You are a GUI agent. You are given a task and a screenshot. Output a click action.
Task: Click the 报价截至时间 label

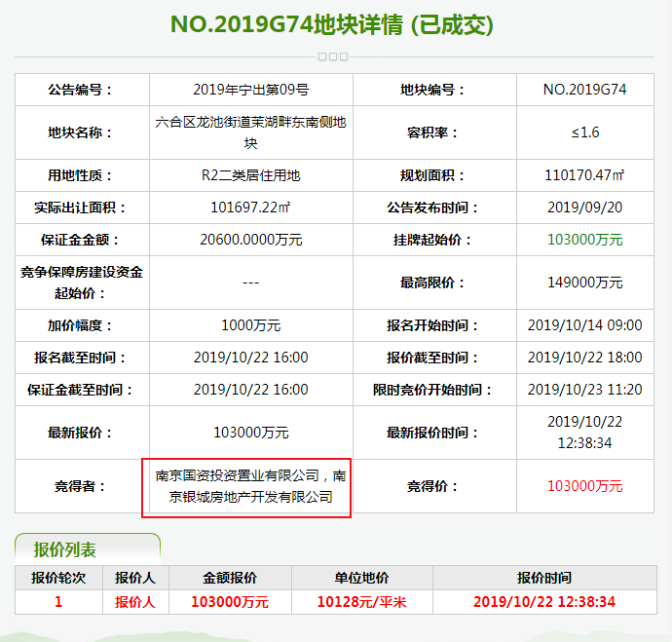point(431,358)
